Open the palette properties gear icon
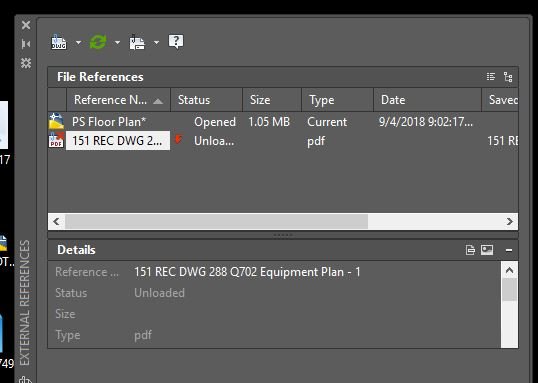This screenshot has height=383, width=538. point(26,63)
